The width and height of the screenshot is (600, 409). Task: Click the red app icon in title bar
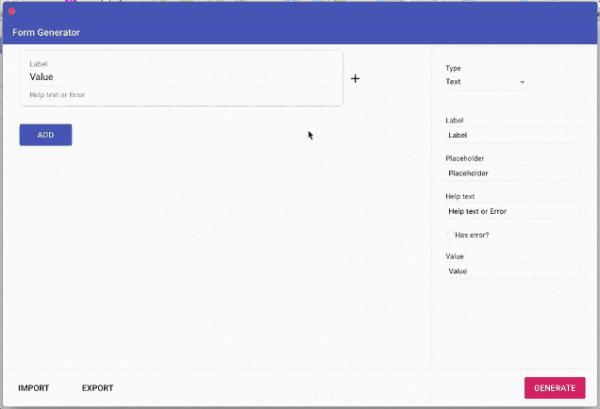pos(11,11)
